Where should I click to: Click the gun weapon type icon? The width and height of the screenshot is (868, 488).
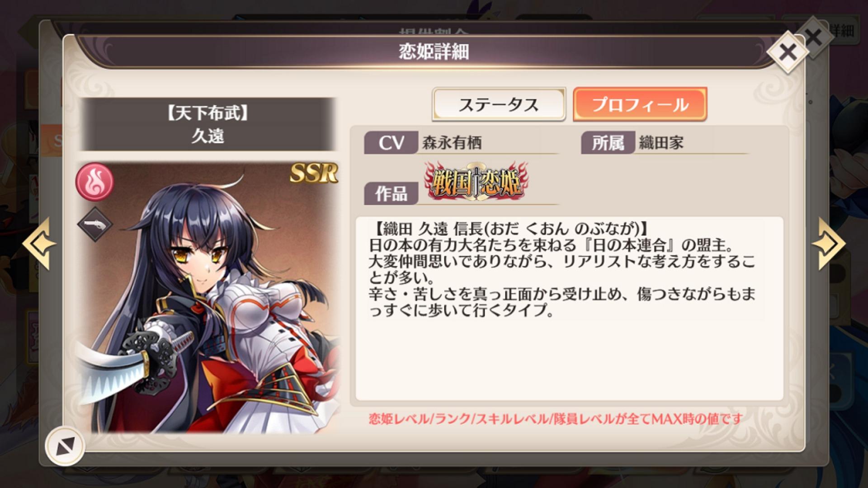tap(94, 224)
